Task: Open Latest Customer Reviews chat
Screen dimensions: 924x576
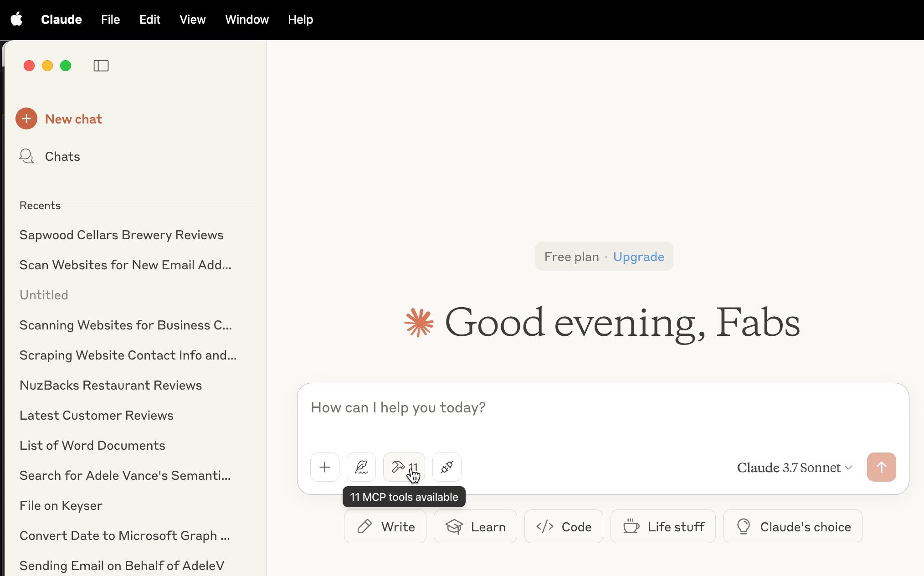Action: (x=97, y=415)
